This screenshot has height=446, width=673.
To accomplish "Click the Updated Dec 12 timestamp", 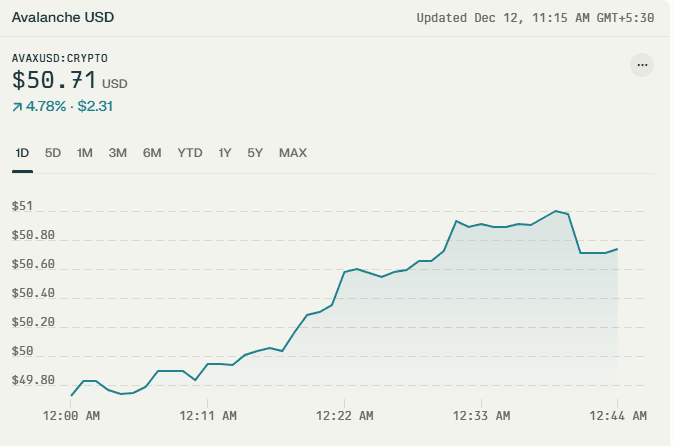I will (535, 18).
